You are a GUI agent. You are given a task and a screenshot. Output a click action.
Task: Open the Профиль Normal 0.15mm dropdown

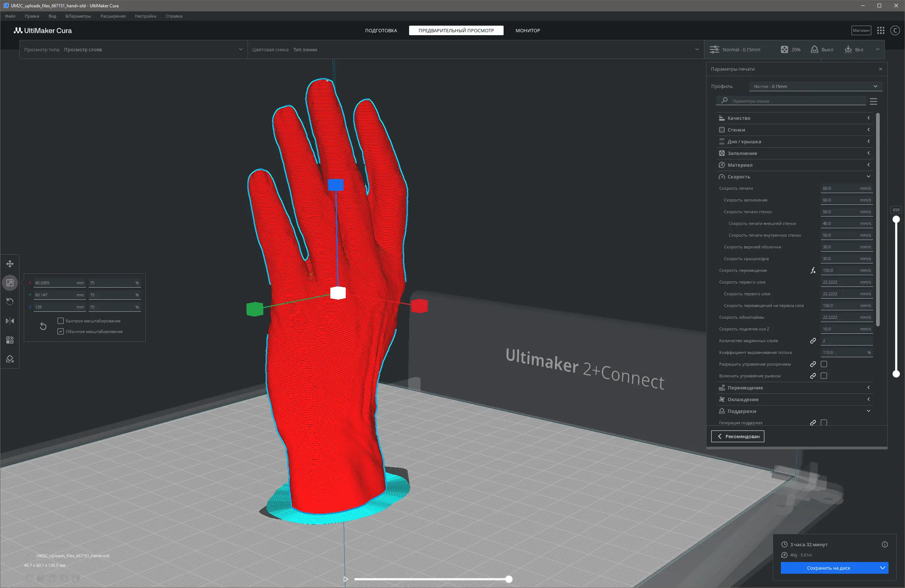815,86
